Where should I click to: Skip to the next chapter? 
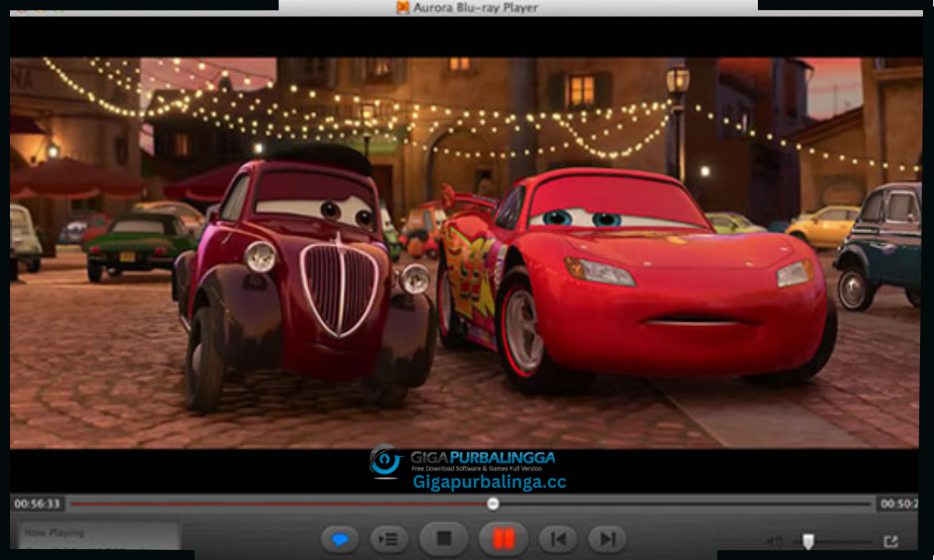(x=608, y=539)
